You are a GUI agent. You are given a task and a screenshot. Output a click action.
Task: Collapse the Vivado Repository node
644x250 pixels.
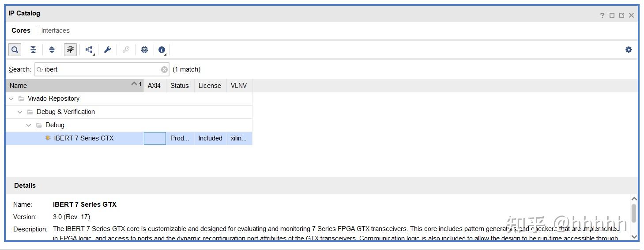click(x=11, y=98)
